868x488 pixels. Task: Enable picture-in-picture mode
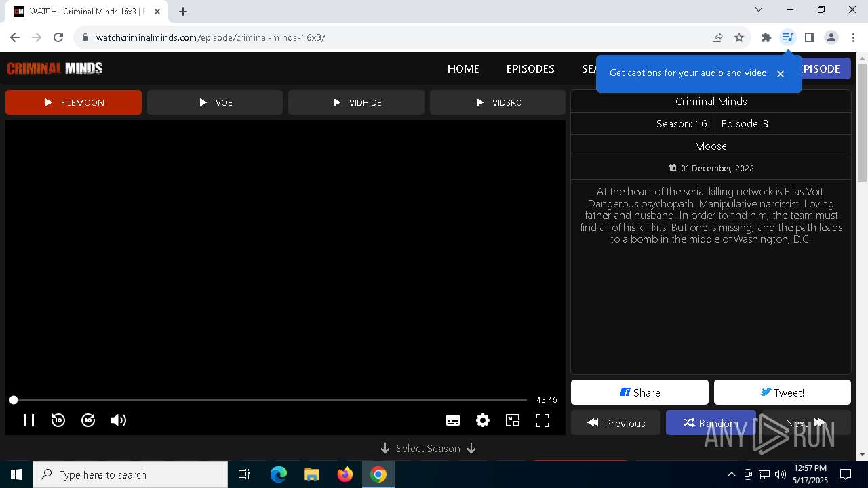pyautogui.click(x=513, y=420)
